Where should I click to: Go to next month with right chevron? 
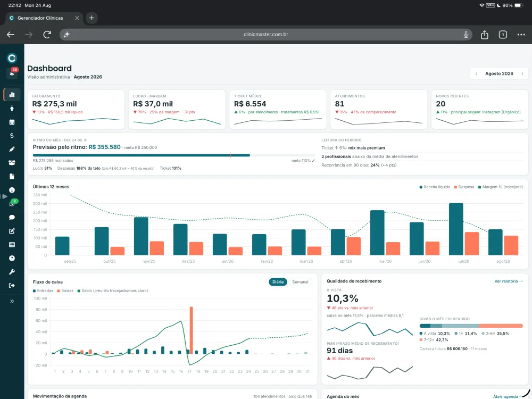point(522,73)
